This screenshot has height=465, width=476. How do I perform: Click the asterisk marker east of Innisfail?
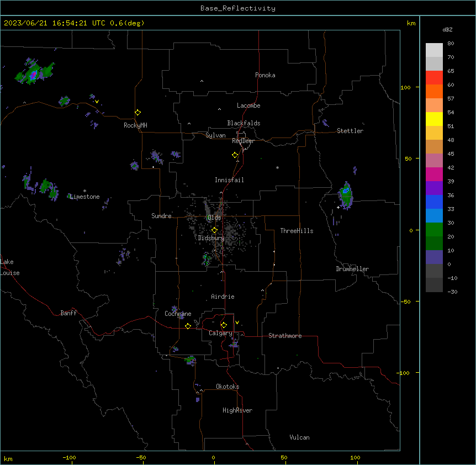[x=277, y=167]
